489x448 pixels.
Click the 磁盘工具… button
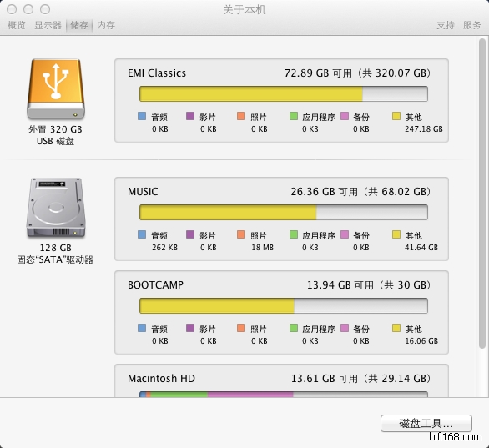click(426, 423)
